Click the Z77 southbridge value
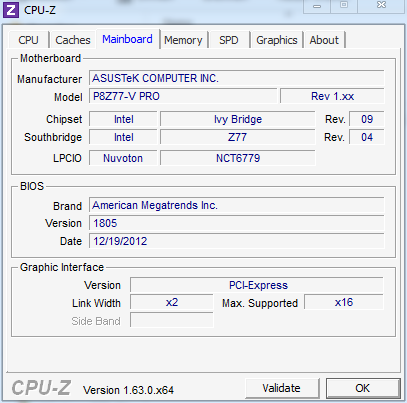Image resolution: width=407 pixels, height=403 pixels. (238, 137)
